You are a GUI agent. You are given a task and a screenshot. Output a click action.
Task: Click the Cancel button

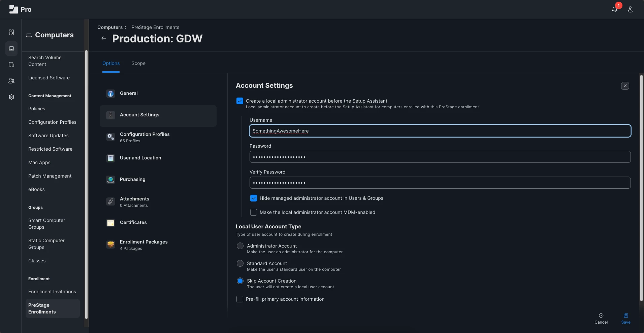click(601, 319)
